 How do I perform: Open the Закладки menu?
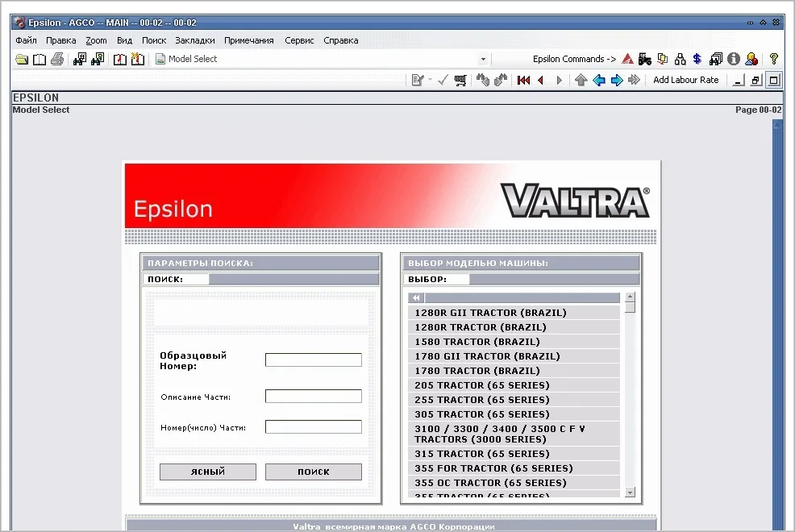(x=195, y=40)
